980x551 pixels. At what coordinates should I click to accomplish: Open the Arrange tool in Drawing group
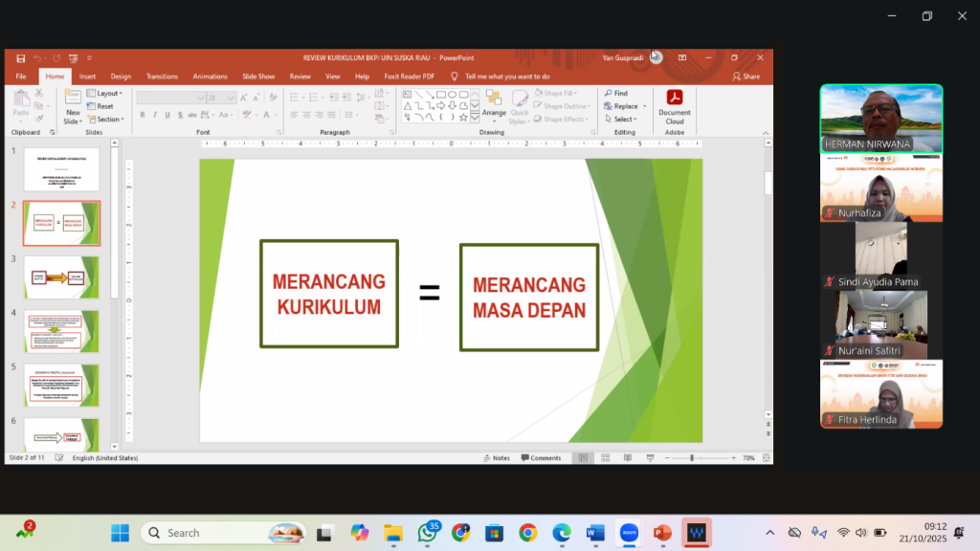tap(494, 103)
